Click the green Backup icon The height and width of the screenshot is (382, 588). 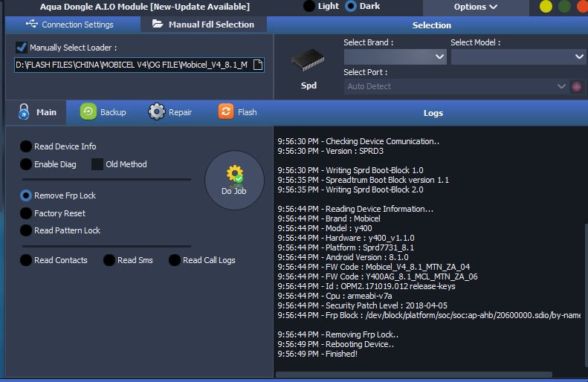click(88, 111)
